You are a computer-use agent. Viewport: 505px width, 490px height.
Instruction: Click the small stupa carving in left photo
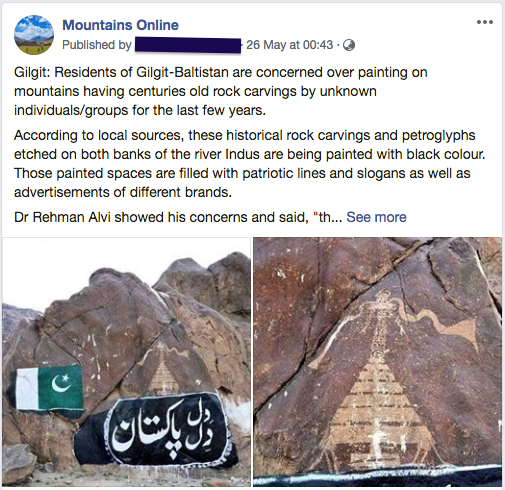click(x=163, y=368)
